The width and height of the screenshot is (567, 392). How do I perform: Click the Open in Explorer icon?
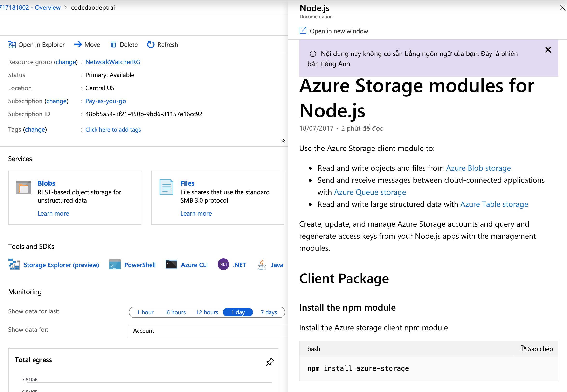coord(12,44)
